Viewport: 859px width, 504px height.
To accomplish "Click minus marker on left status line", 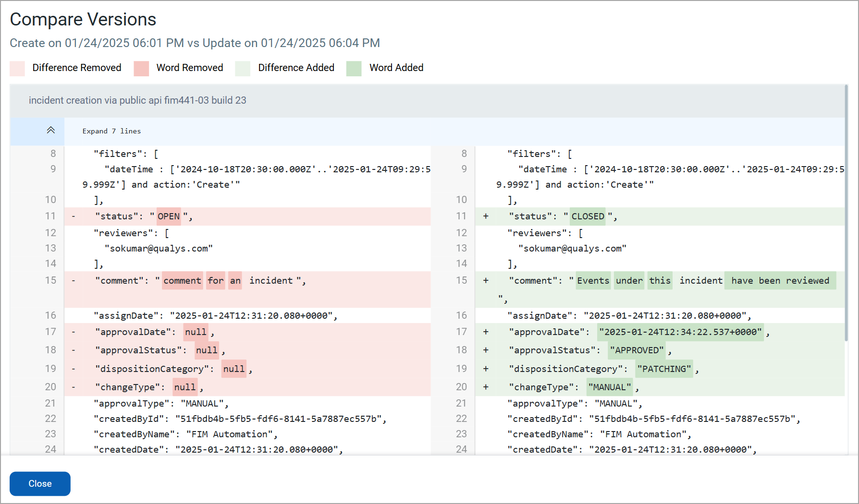I will click(x=74, y=216).
